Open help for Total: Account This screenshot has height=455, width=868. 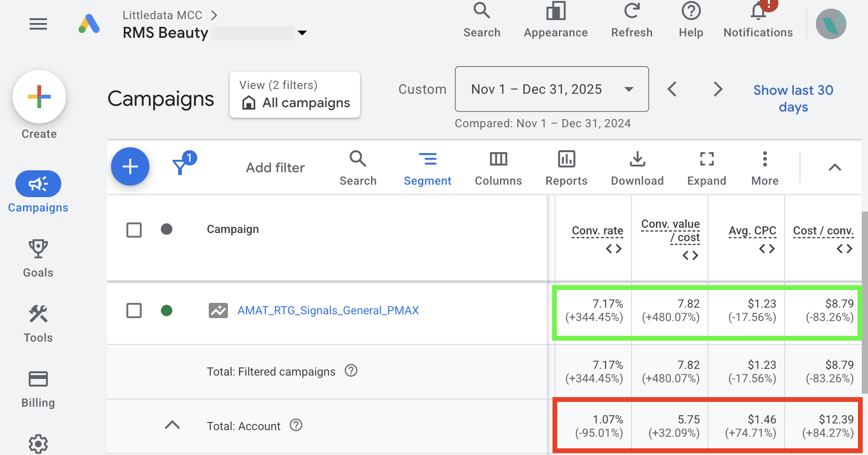click(296, 425)
